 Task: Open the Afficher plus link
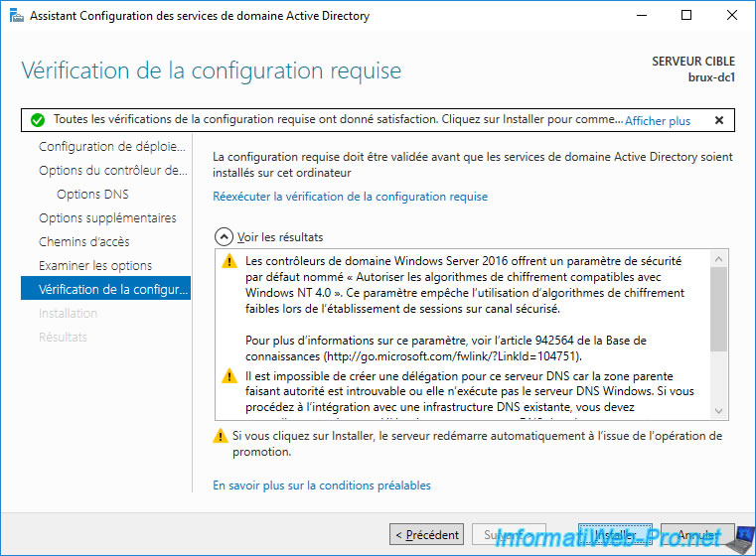658,120
